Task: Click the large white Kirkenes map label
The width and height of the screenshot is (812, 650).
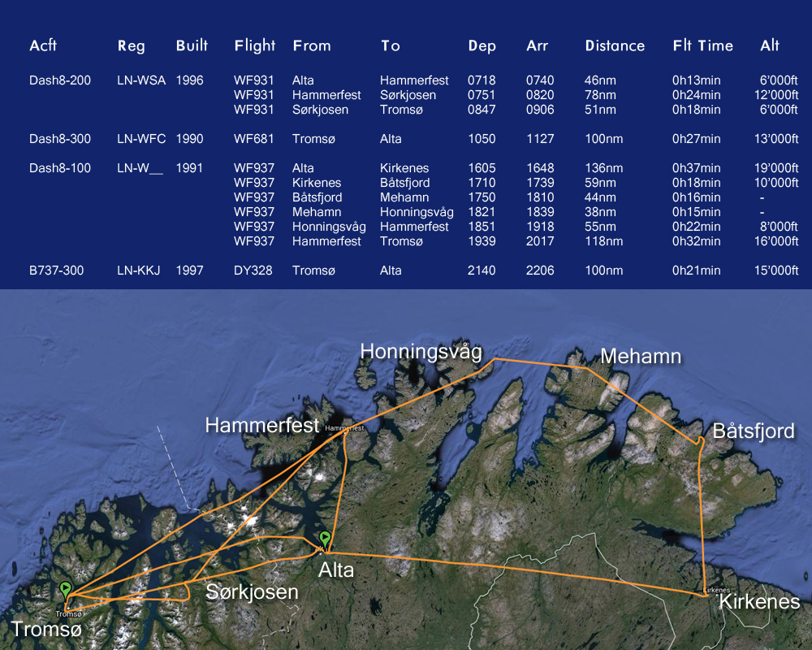Action: (760, 602)
